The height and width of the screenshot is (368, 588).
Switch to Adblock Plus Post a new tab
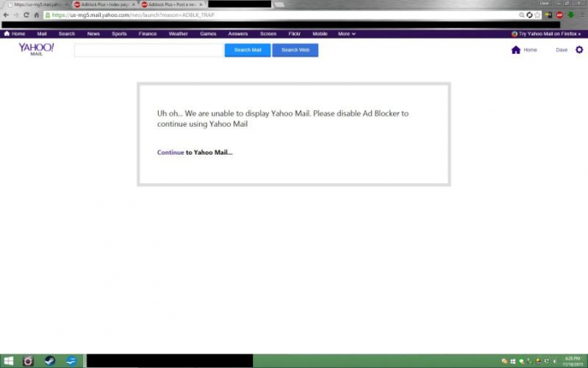[172, 4]
